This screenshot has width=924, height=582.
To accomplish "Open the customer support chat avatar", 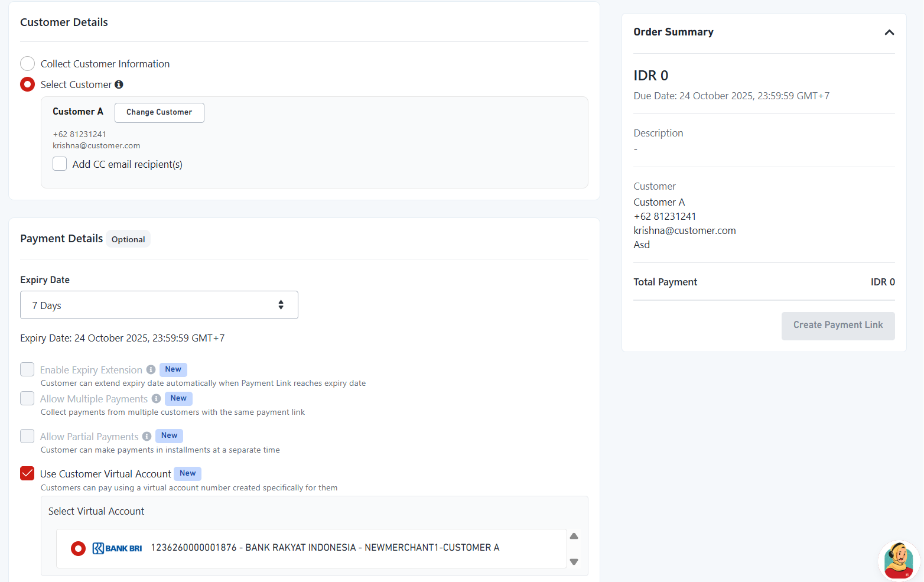I will 898,560.
